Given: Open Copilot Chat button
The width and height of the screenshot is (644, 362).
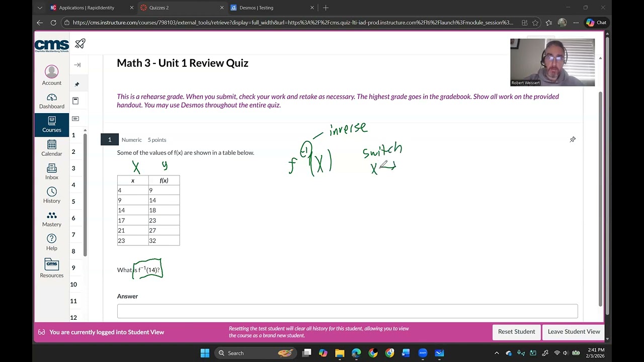Looking at the screenshot, I should point(596,23).
